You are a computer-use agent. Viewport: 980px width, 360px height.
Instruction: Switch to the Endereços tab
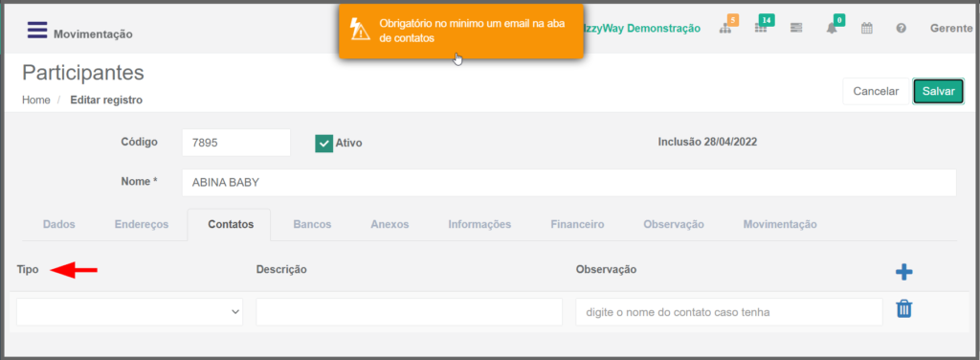click(142, 224)
